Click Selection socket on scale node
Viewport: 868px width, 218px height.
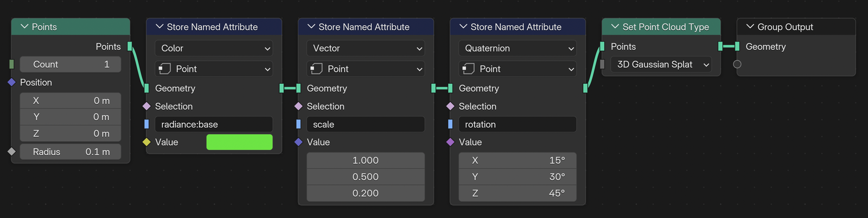[x=298, y=107]
